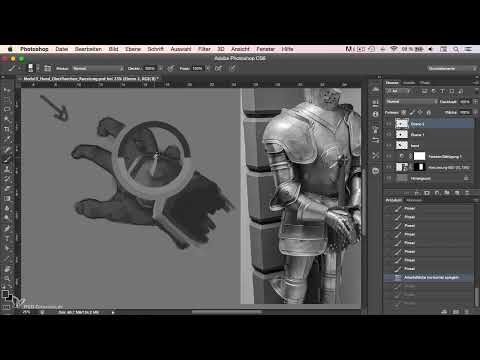Open the Datei menu

click(62, 49)
